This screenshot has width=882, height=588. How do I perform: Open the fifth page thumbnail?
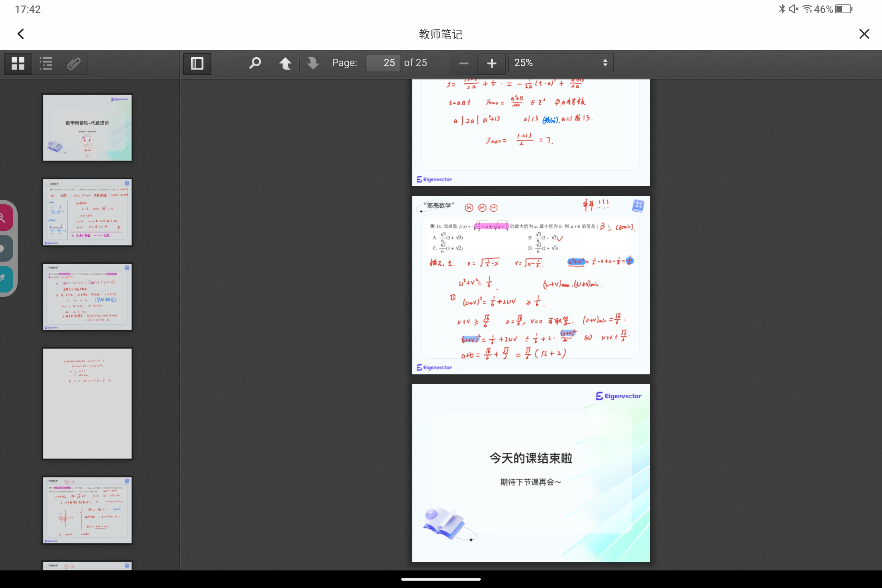(x=87, y=510)
